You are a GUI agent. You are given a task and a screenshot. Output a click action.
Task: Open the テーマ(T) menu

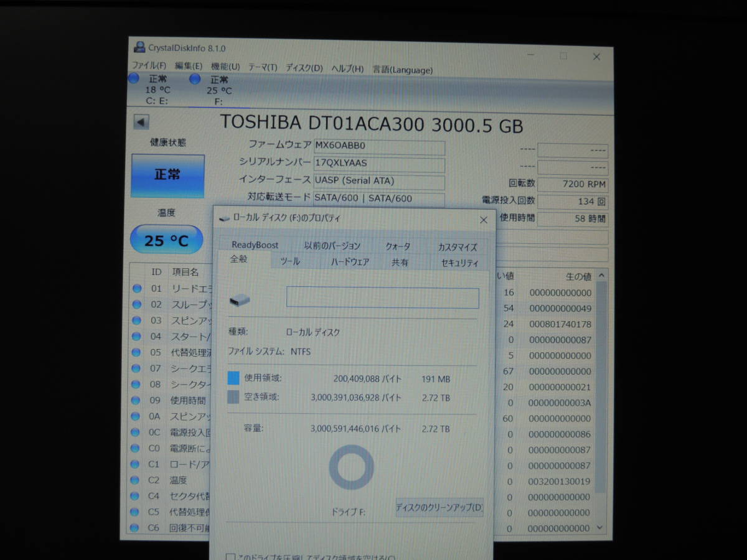click(263, 67)
